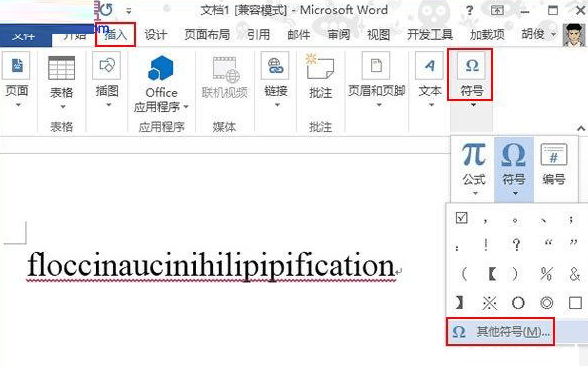This screenshot has height=366, width=588.
Task: Expand the quick access toolbar customize arrow
Action: click(x=129, y=11)
